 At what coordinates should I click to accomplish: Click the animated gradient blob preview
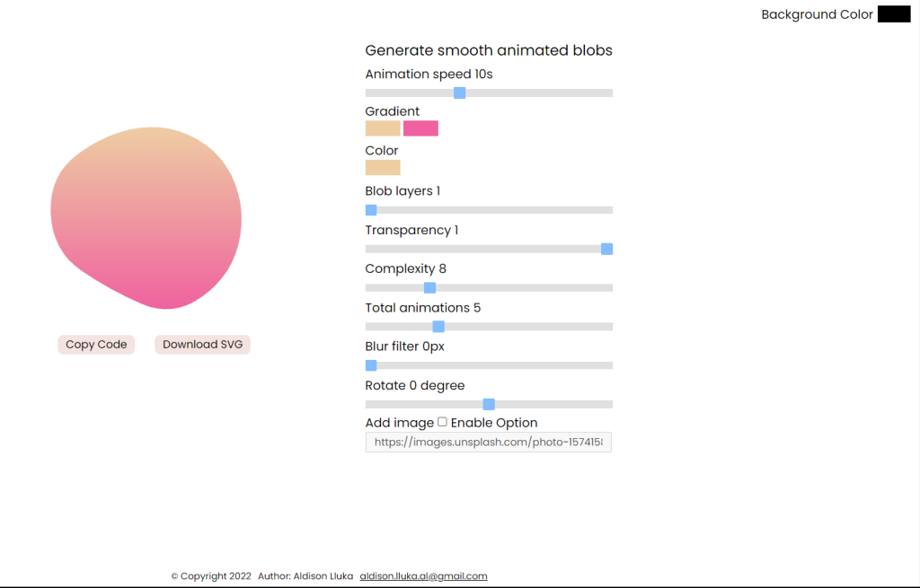pyautogui.click(x=146, y=217)
